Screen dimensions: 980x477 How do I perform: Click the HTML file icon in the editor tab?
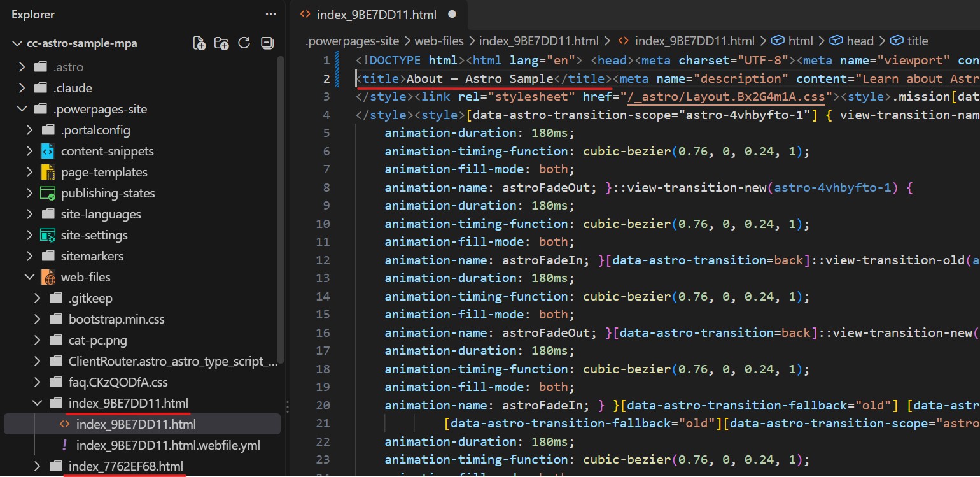(305, 14)
